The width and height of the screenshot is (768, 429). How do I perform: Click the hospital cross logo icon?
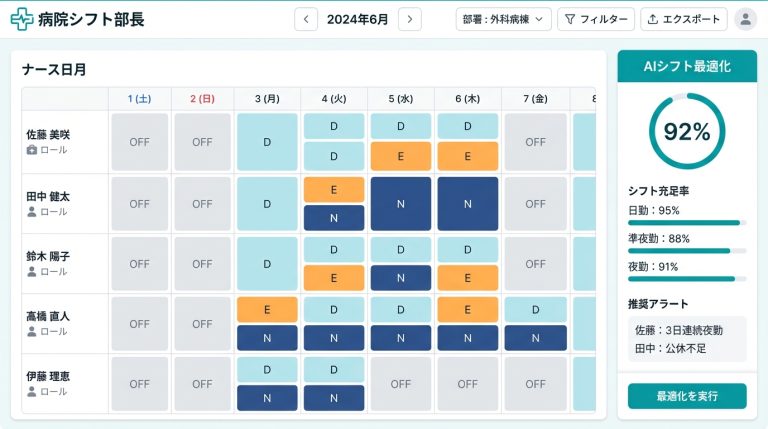click(21, 19)
